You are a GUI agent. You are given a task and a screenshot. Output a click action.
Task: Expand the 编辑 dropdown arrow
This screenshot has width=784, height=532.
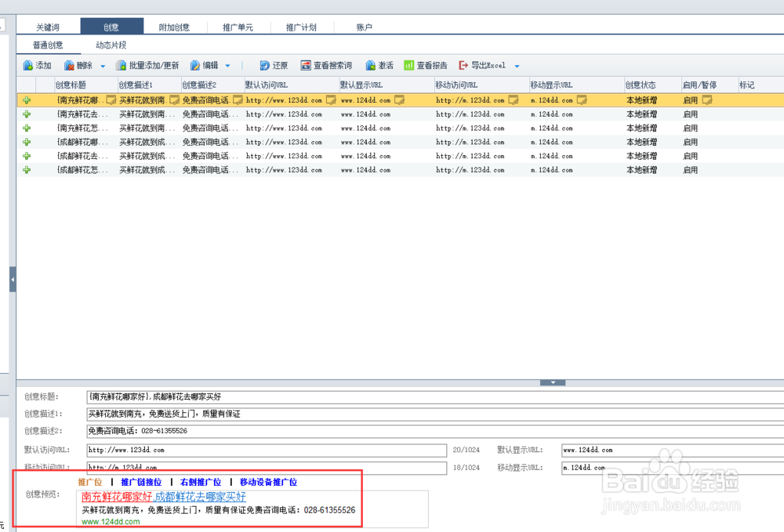click(228, 66)
